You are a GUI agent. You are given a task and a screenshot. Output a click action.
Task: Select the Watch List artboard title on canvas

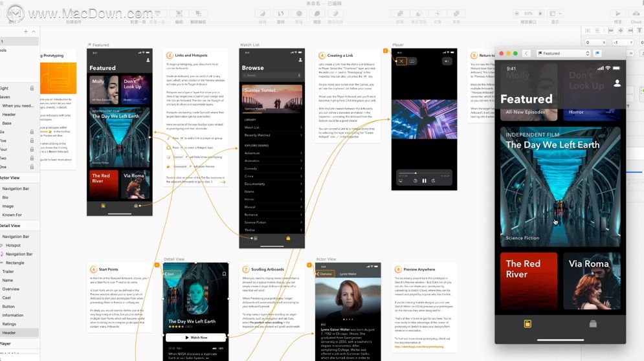250,45
